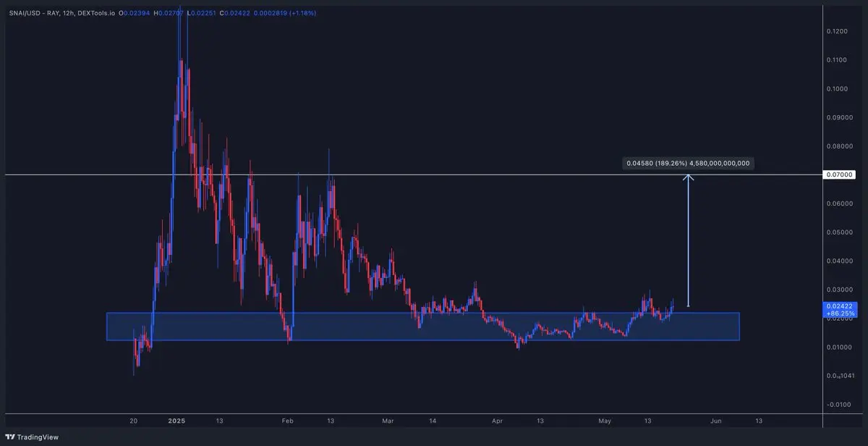Click the 20 date label on time axis
This screenshot has height=446, width=868.
click(x=133, y=420)
